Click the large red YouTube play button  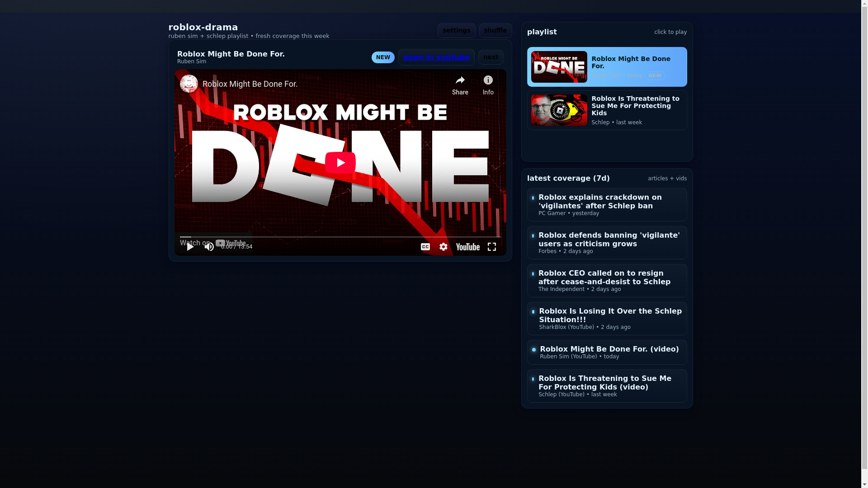[340, 163]
